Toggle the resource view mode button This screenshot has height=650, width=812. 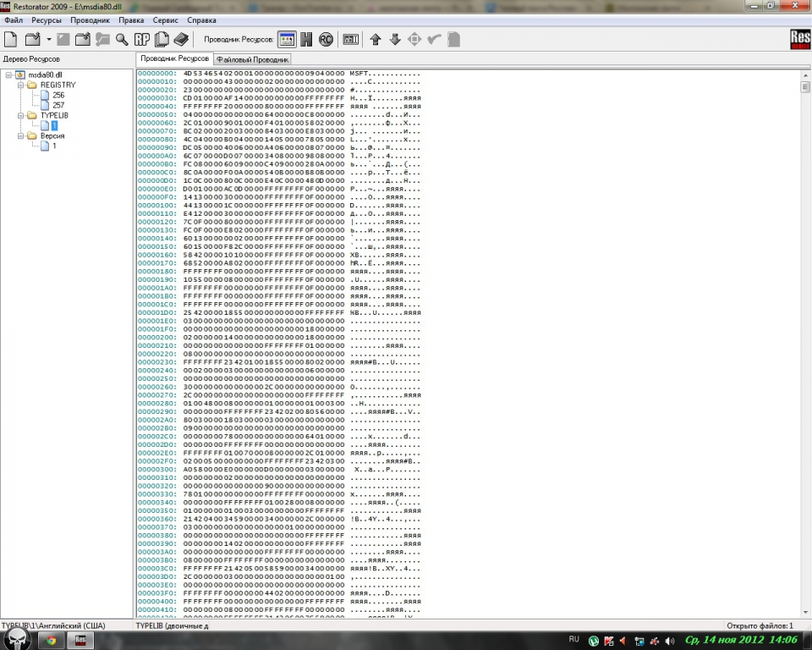(287, 39)
